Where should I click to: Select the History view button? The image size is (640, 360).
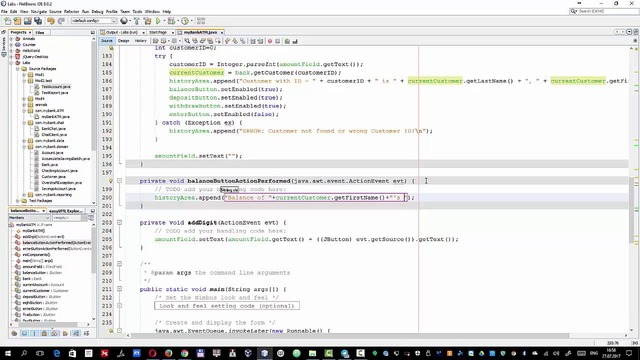[x=140, y=41]
